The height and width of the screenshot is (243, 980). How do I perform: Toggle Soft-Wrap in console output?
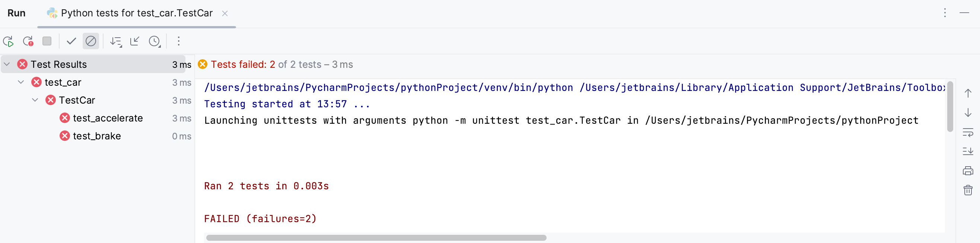click(967, 132)
